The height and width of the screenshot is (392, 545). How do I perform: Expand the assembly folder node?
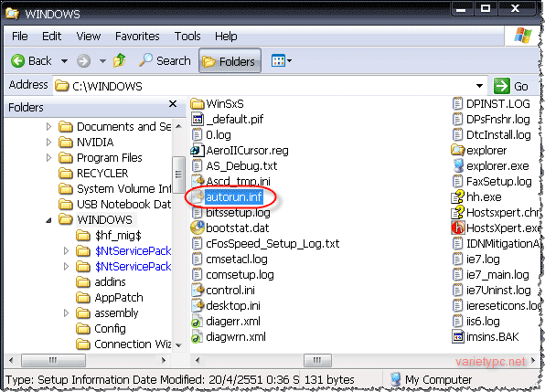[66, 313]
